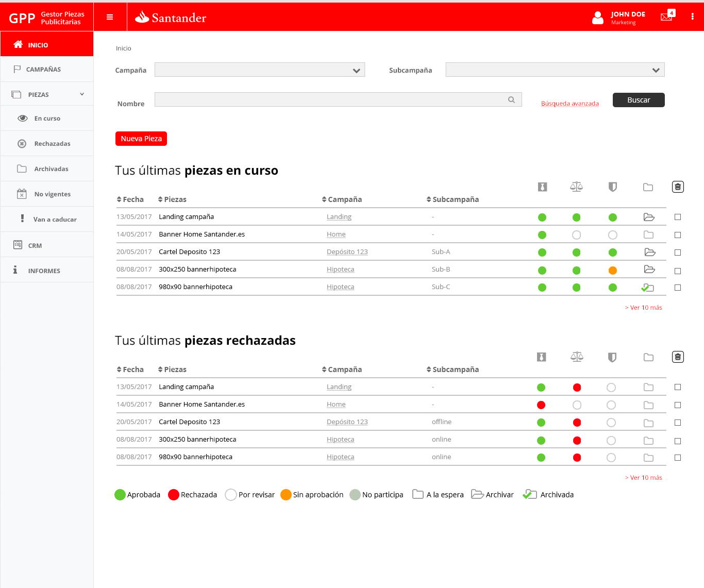Image resolution: width=704 pixels, height=588 pixels.
Task: Click orange status dot for 300x250 bannerhipoteca
Action: tap(612, 271)
